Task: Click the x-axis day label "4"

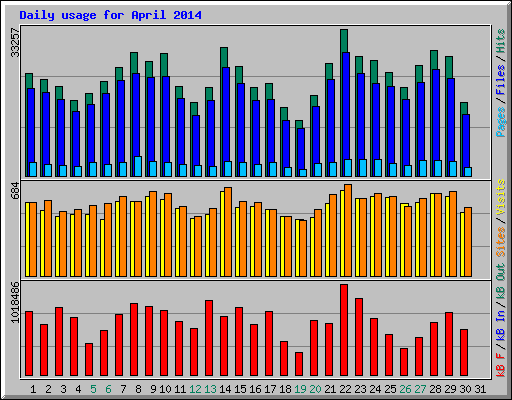Action: pyautogui.click(x=78, y=389)
